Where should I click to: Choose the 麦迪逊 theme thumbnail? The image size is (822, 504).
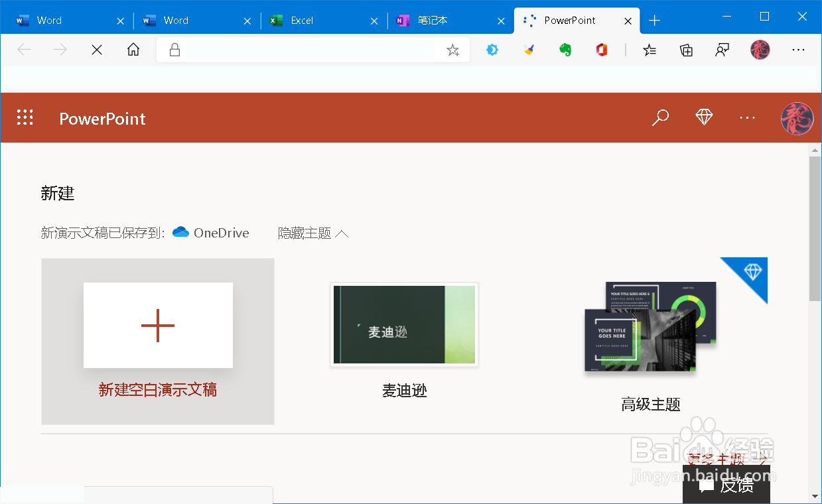[404, 324]
